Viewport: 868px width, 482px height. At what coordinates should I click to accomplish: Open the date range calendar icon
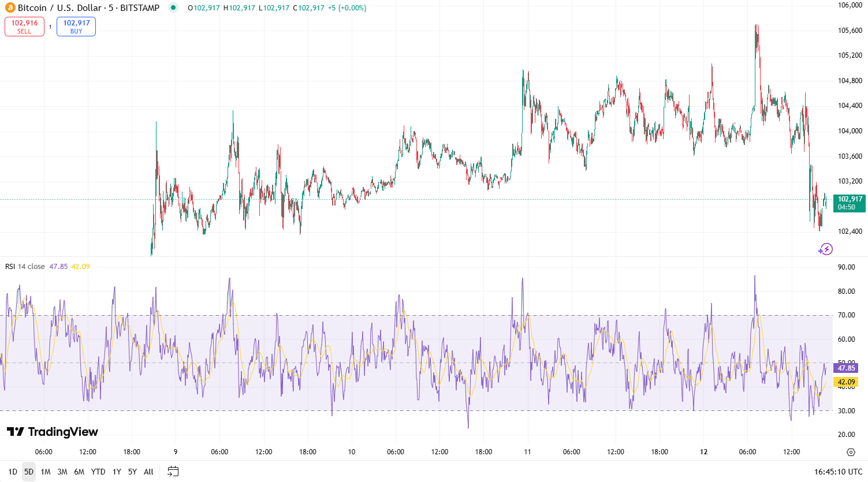[x=173, y=472]
